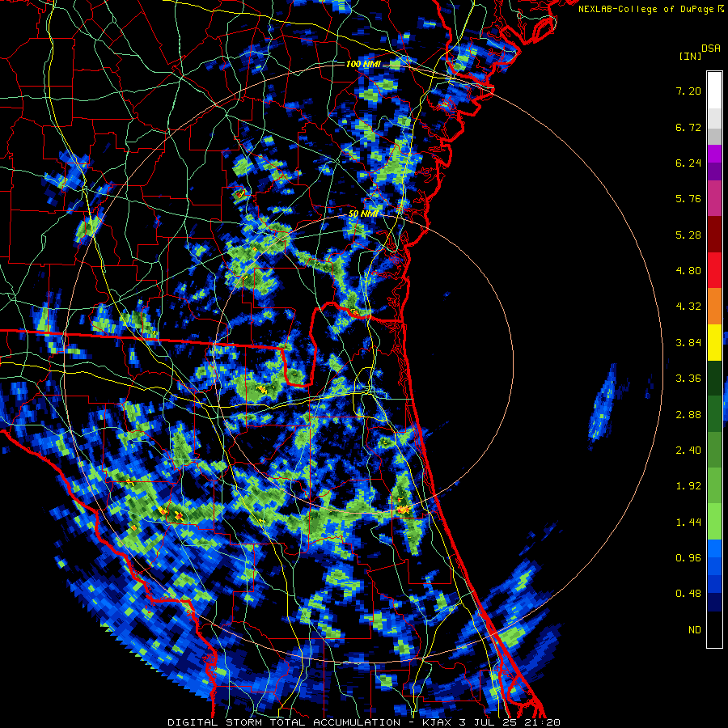Select the 3.84 legend value
Viewport: 728px width, 728px height.
pos(688,343)
